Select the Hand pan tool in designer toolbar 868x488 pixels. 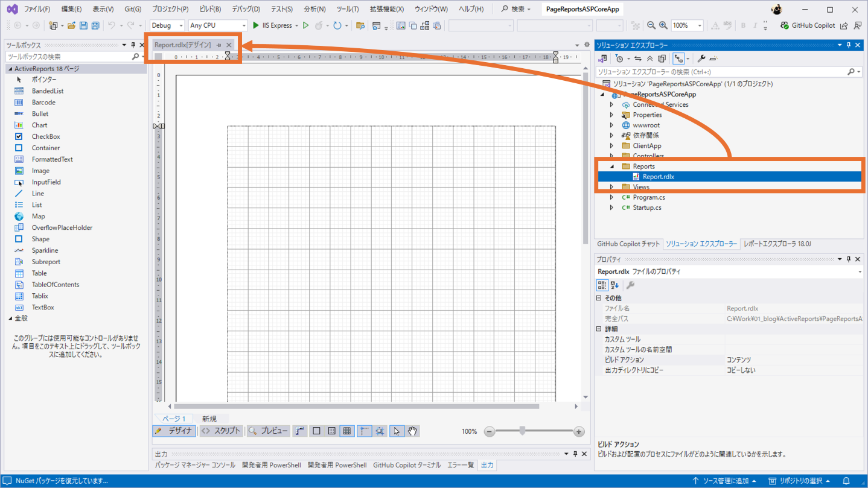coord(412,431)
